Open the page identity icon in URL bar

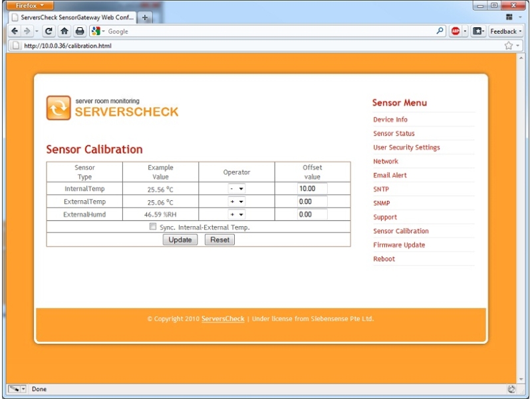tap(15, 45)
